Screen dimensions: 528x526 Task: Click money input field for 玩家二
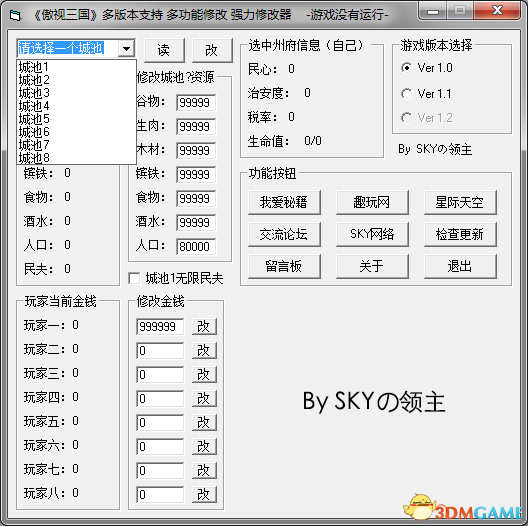160,351
